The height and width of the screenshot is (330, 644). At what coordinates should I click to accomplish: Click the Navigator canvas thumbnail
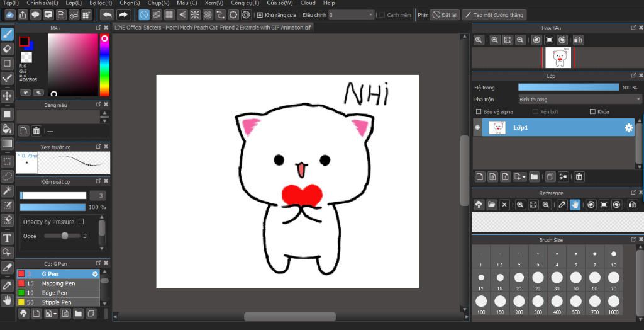(558, 57)
